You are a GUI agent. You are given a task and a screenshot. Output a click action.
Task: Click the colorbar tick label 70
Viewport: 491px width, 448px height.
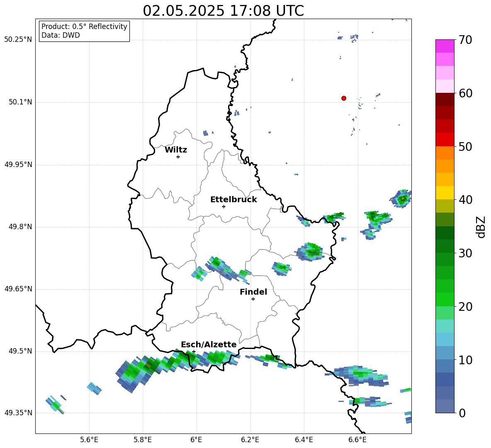click(x=465, y=40)
